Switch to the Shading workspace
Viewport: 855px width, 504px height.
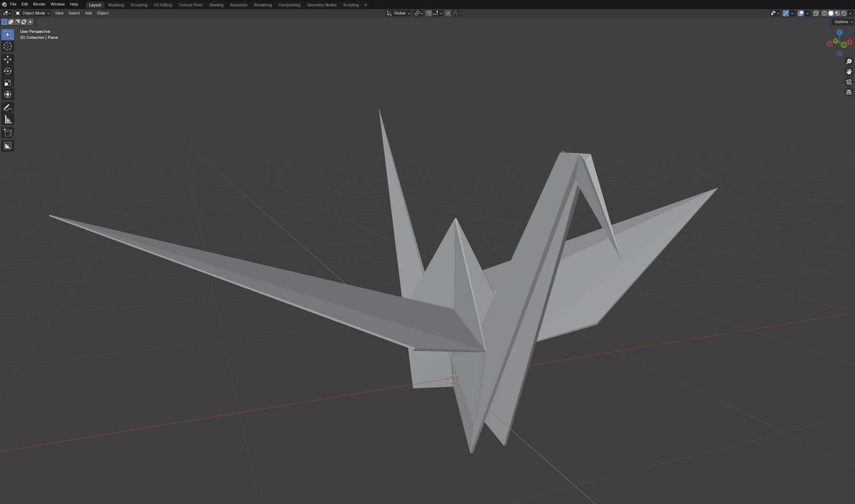[x=216, y=5]
